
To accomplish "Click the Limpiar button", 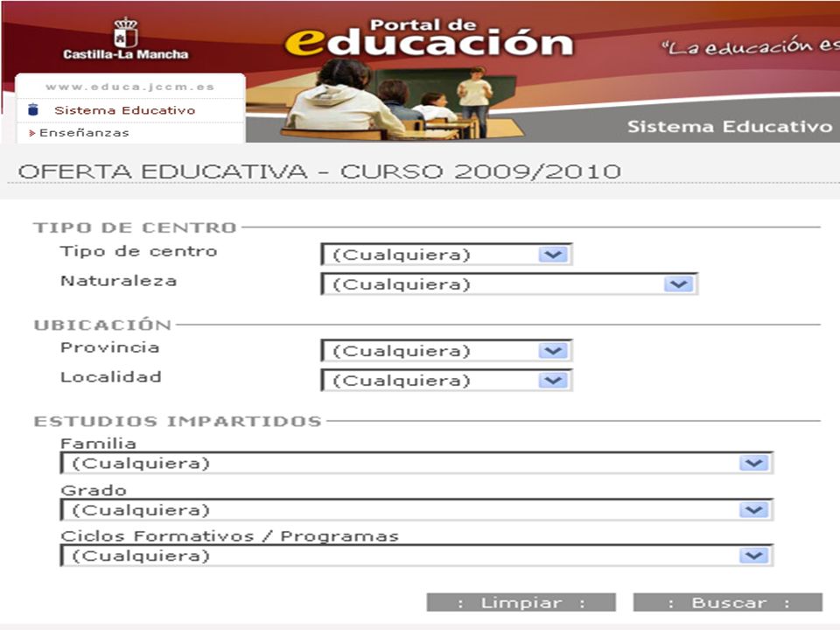I will click(521, 603).
